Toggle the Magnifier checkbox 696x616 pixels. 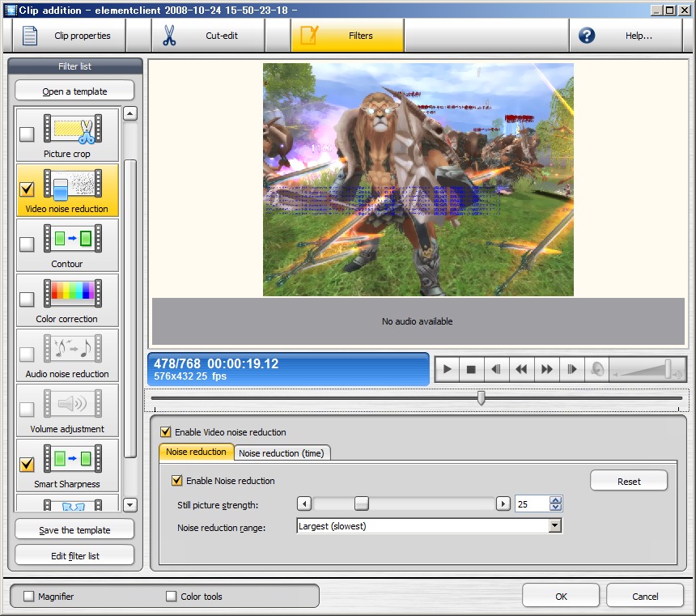(x=29, y=597)
